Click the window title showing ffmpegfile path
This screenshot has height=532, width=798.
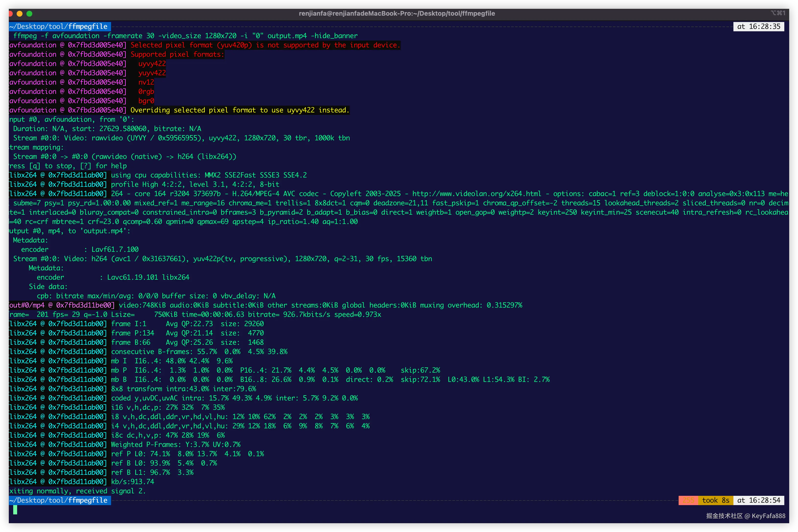(397, 14)
